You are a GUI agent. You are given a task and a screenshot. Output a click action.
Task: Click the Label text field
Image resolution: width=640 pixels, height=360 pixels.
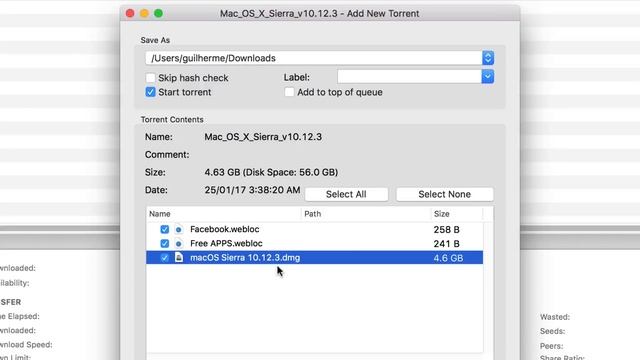tap(409, 76)
